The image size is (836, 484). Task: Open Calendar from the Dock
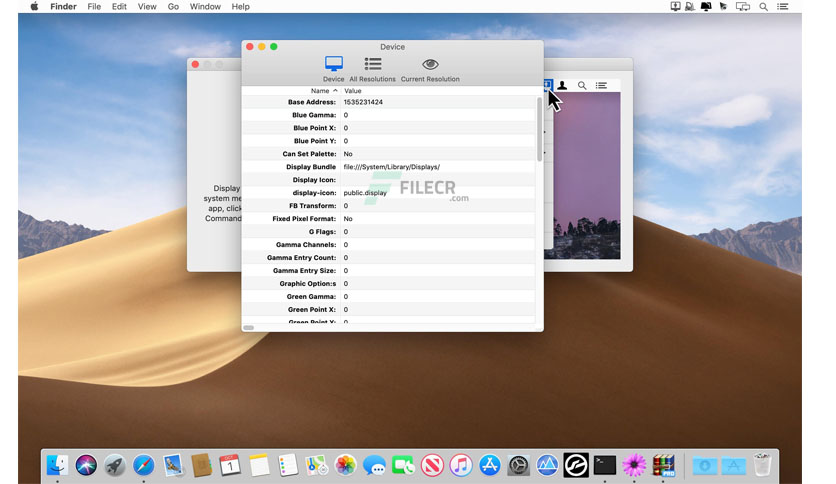[x=230, y=465]
